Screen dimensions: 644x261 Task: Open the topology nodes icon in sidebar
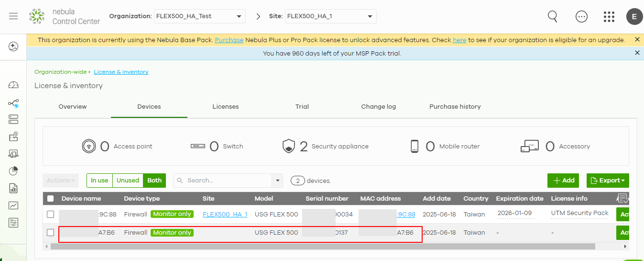click(13, 103)
